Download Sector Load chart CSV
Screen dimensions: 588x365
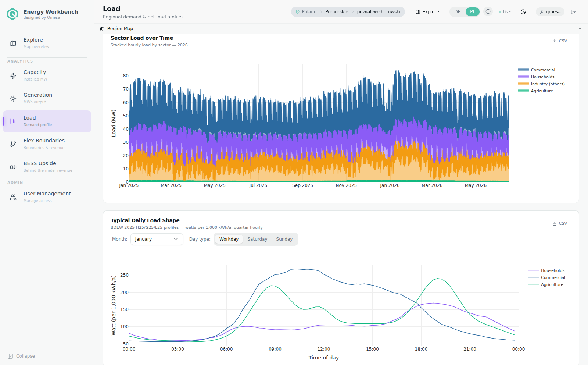pos(560,41)
